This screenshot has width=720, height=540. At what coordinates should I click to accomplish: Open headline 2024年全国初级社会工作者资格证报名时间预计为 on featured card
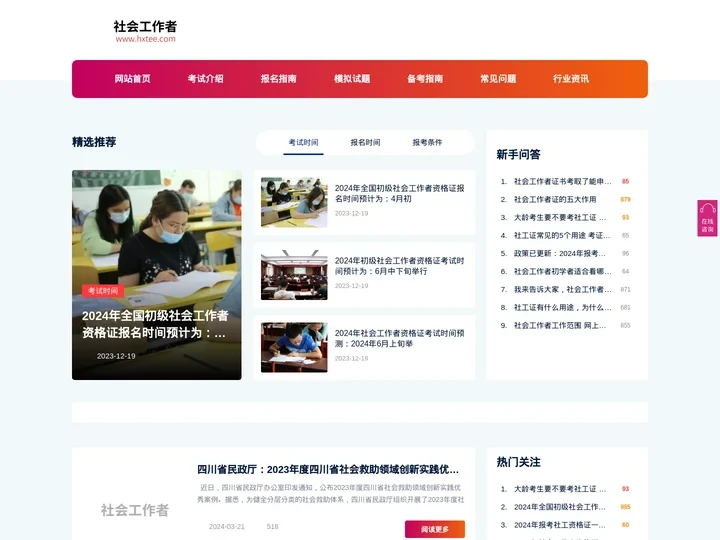155,324
